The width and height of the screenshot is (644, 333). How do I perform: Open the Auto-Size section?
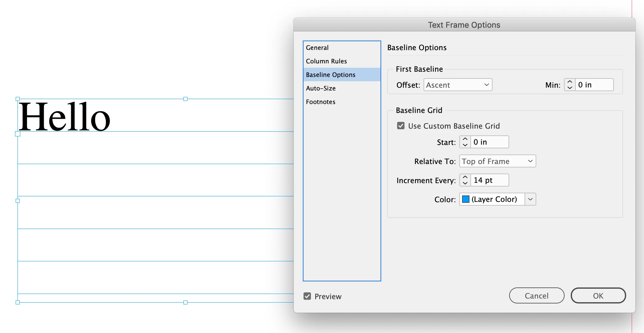[320, 88]
